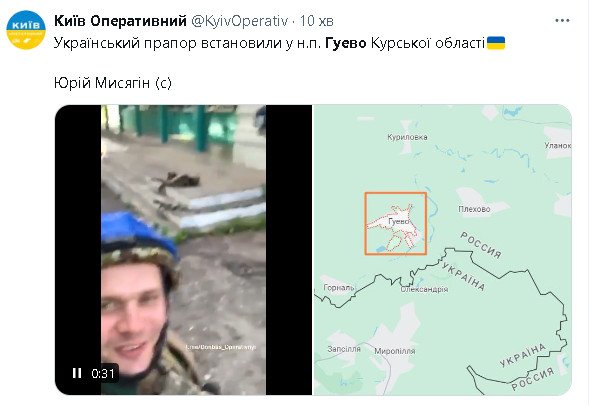Click the Юрій Мисягін credit text
The image size is (589, 405).
(x=113, y=83)
